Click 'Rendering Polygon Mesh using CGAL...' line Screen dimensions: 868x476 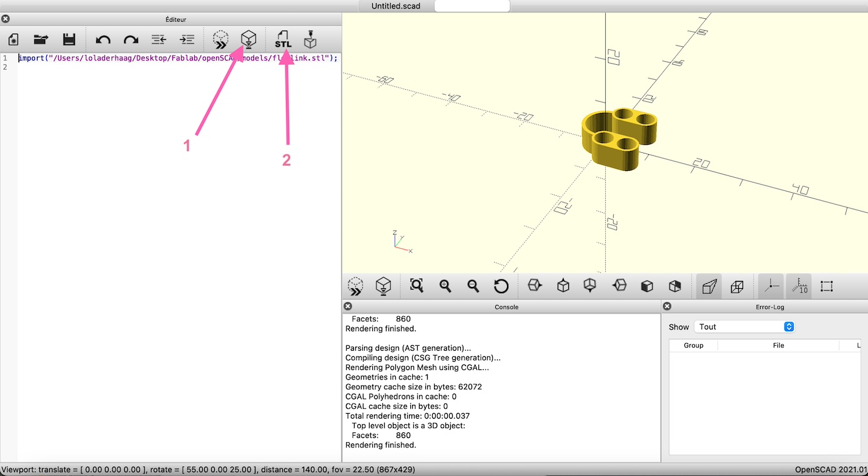pyautogui.click(x=417, y=367)
